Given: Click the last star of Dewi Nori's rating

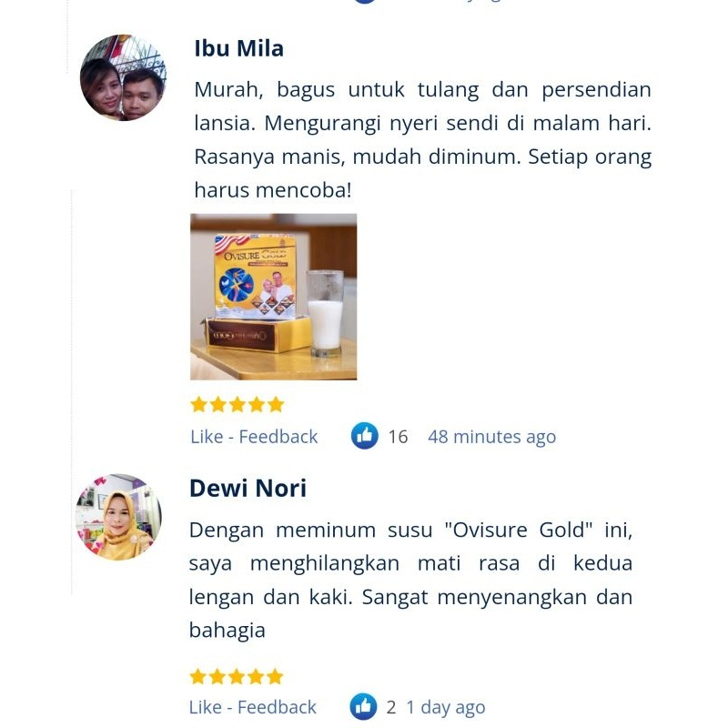Looking at the screenshot, I should (x=275, y=676).
